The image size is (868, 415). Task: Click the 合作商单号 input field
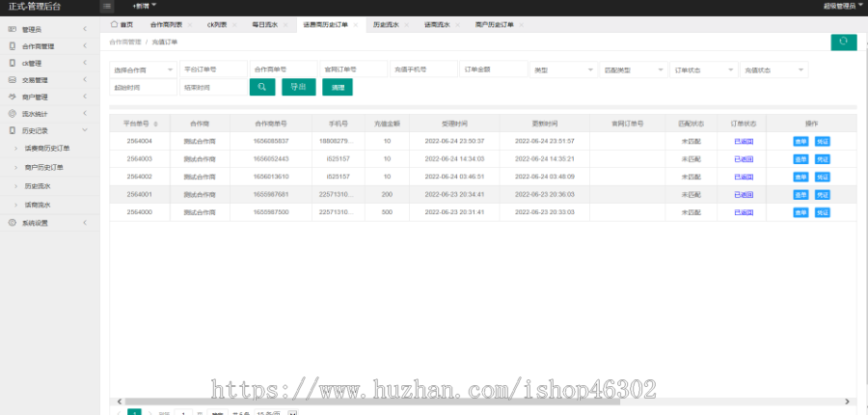(284, 69)
